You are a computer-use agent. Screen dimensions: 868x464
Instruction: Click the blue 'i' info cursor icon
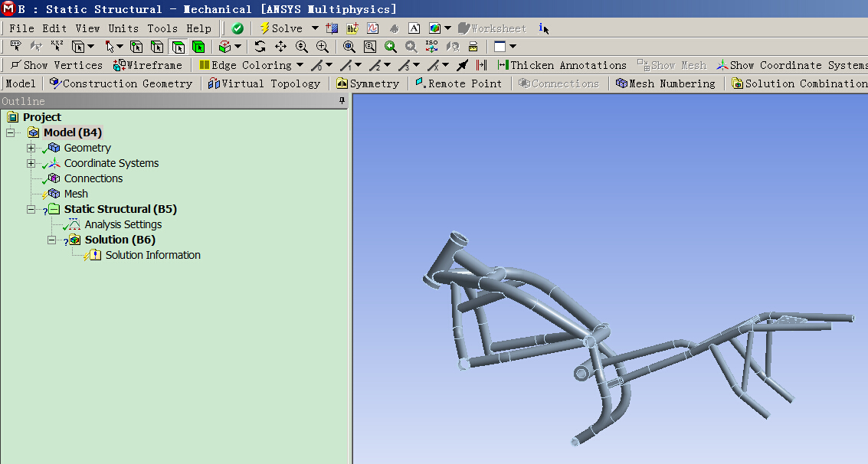tap(544, 28)
